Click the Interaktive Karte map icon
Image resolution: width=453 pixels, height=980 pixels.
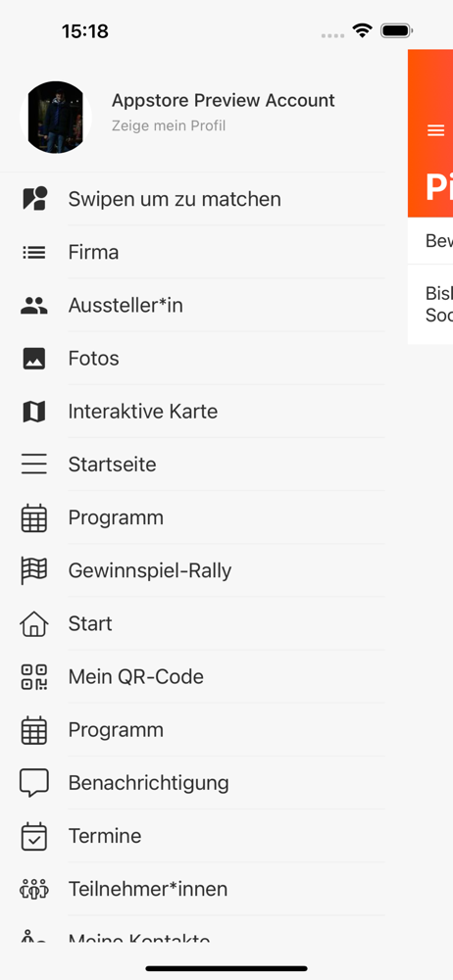pyautogui.click(x=34, y=412)
